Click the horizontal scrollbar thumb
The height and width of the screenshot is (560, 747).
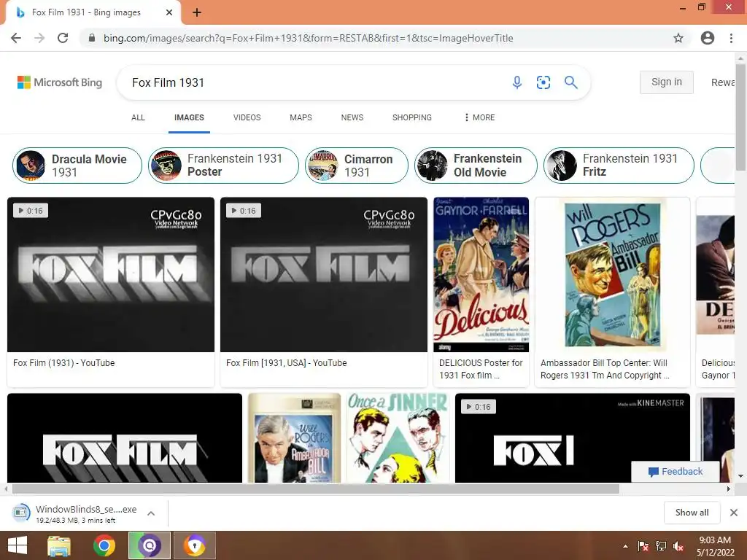pos(315,489)
